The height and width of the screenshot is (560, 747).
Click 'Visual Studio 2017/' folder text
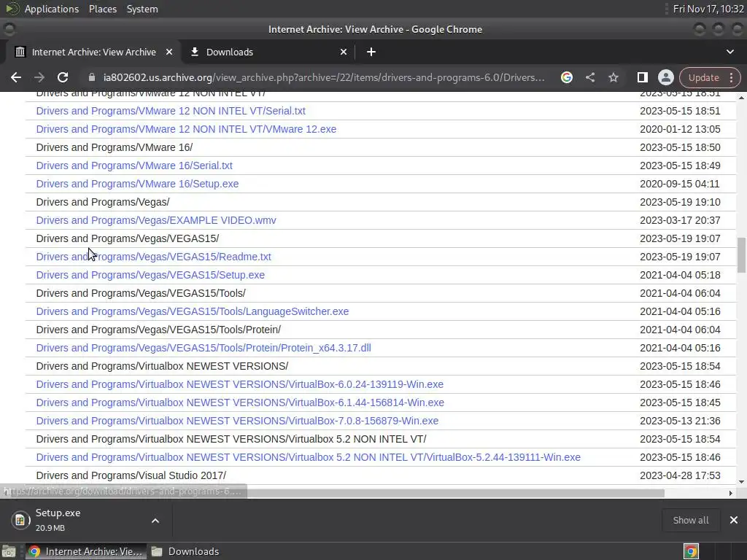click(131, 475)
